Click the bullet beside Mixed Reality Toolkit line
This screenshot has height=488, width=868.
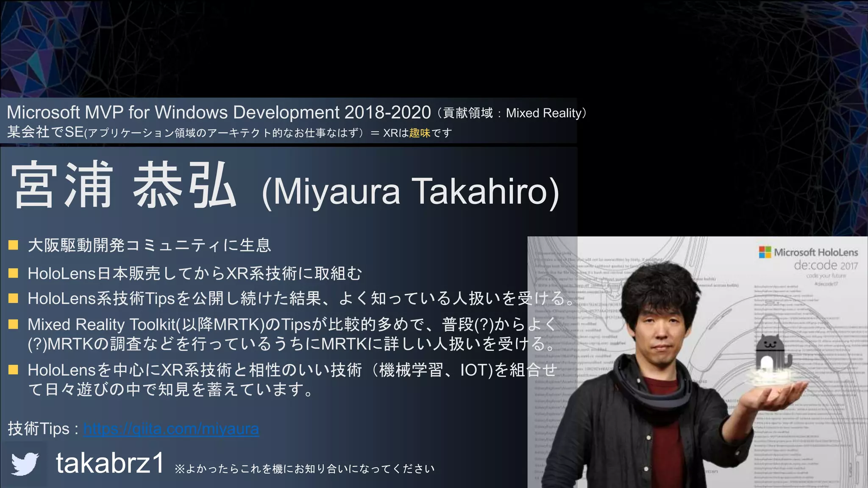click(13, 324)
